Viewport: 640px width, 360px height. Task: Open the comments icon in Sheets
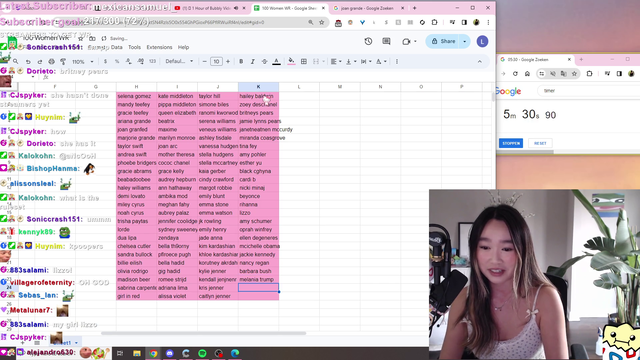pyautogui.click(x=386, y=41)
